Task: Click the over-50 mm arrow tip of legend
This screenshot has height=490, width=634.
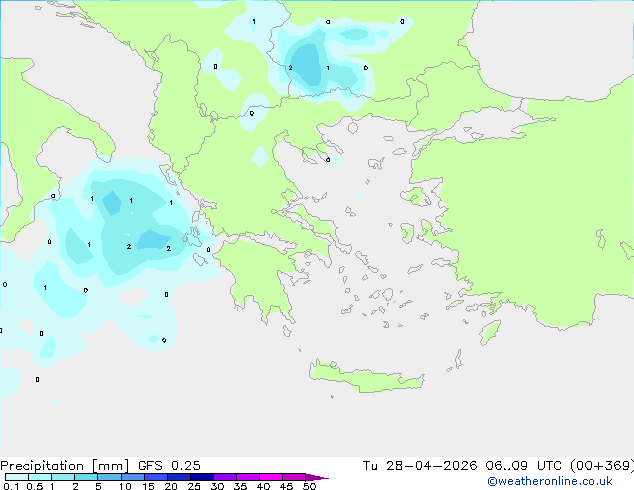Action: pos(317,477)
